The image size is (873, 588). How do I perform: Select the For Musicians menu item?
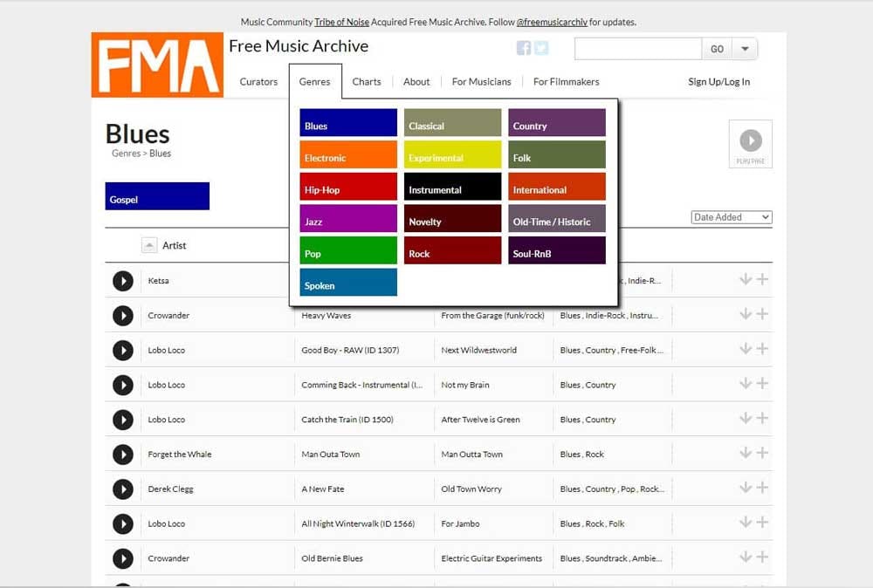(x=482, y=81)
